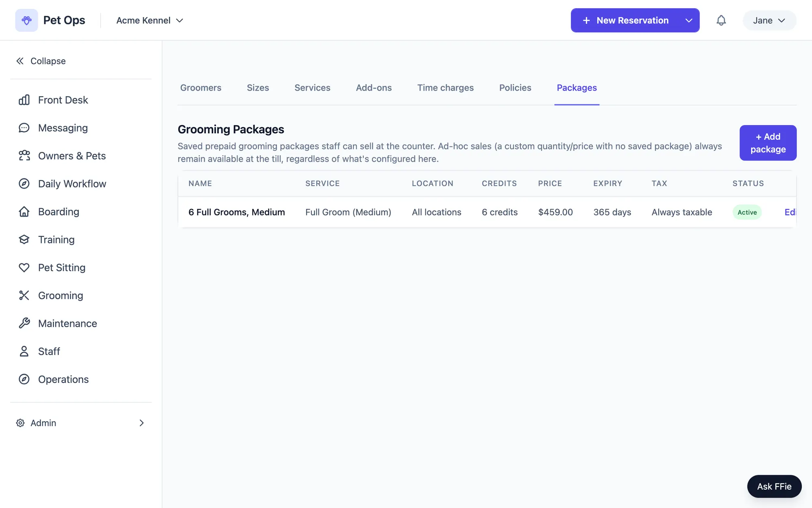Expand the Admin section chevron
The height and width of the screenshot is (508, 812).
tap(141, 423)
